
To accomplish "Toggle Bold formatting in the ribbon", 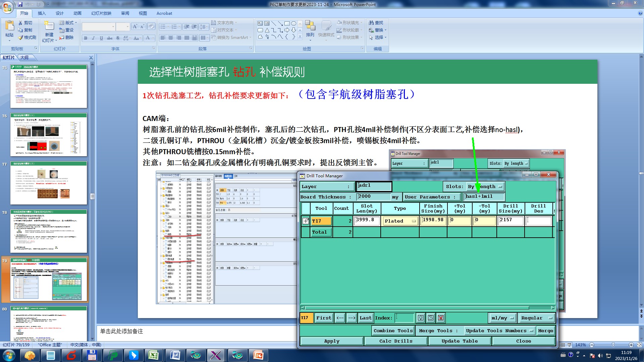I will click(86, 38).
